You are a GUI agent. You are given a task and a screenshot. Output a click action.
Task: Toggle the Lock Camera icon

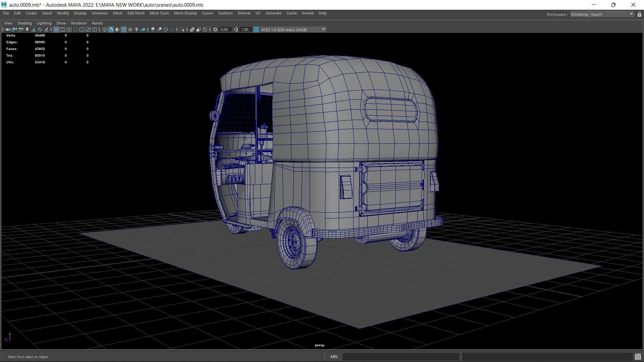coord(14,29)
